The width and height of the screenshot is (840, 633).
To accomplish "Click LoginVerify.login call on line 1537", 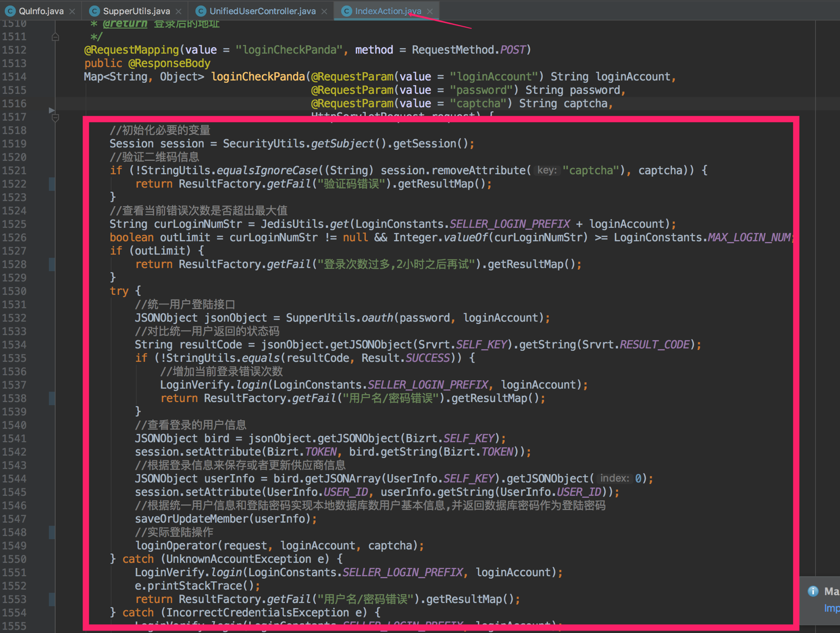I will coord(214,385).
